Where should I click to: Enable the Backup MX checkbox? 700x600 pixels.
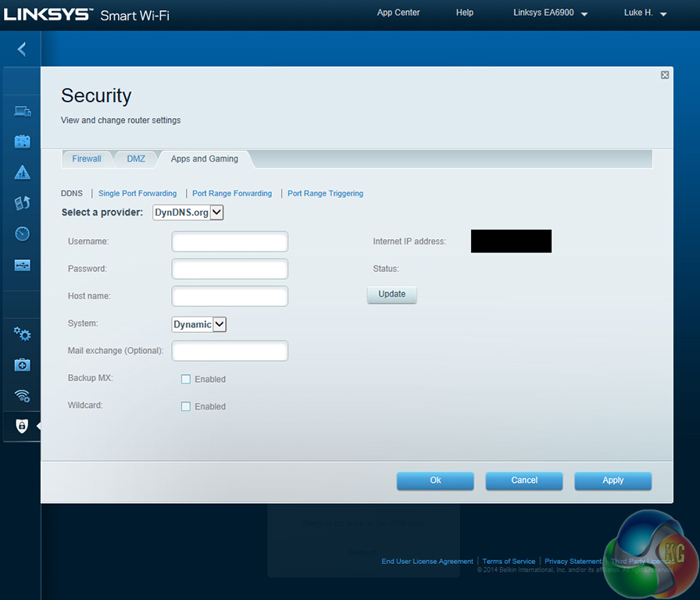click(x=186, y=379)
